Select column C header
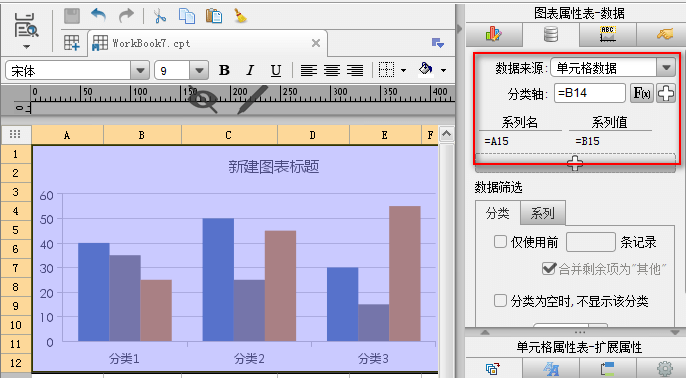Screen dimensions: 686x378 (229, 135)
